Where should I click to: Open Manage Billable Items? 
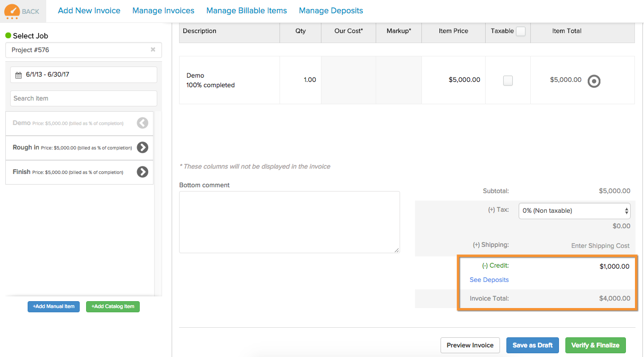[x=247, y=11]
